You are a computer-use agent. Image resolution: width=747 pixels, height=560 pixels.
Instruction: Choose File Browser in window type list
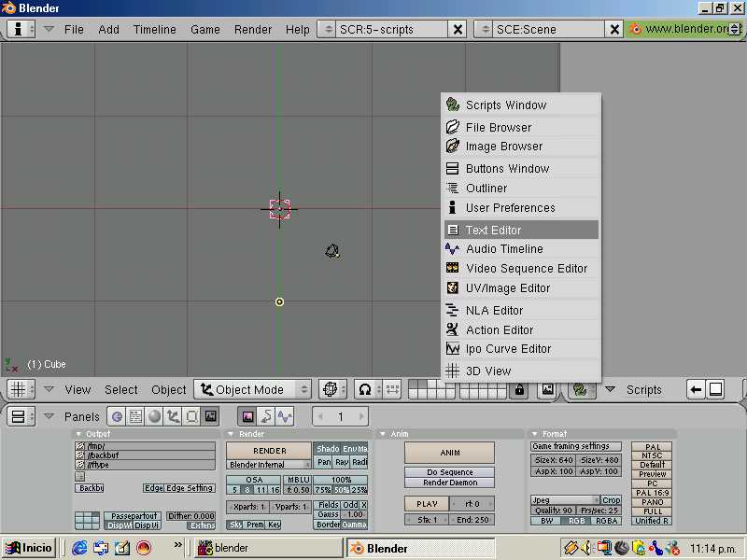click(x=521, y=127)
